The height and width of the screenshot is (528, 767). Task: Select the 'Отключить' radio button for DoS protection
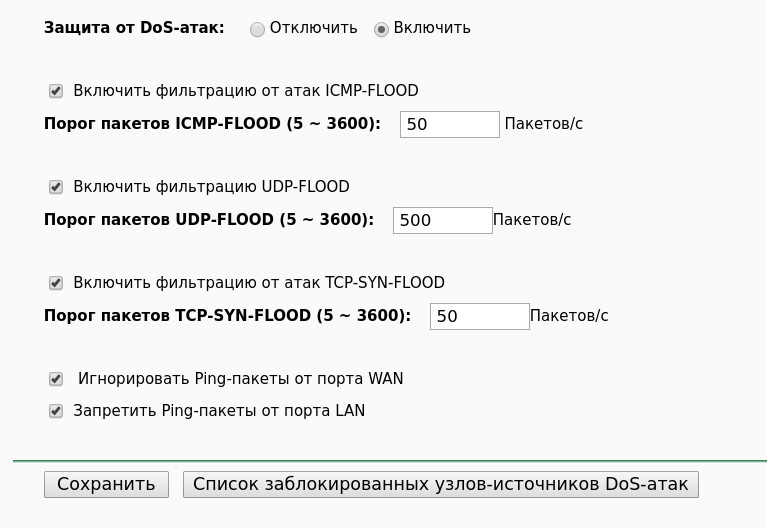(x=258, y=29)
